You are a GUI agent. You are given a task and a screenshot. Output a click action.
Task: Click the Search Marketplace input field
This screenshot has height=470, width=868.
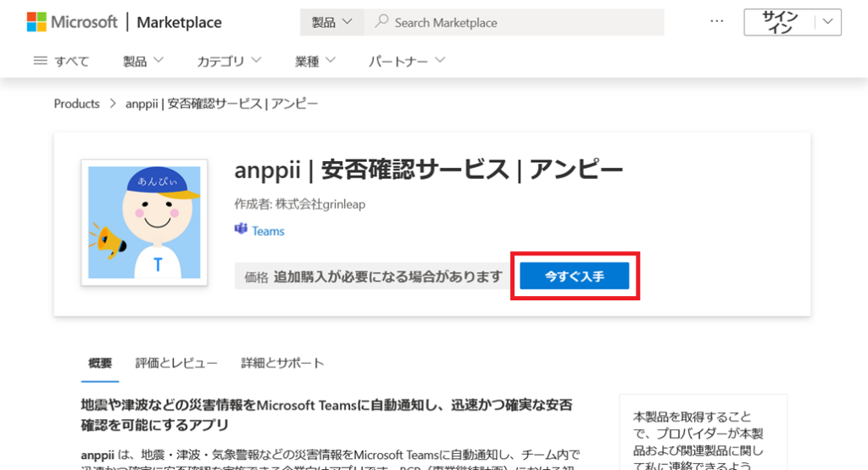515,22
